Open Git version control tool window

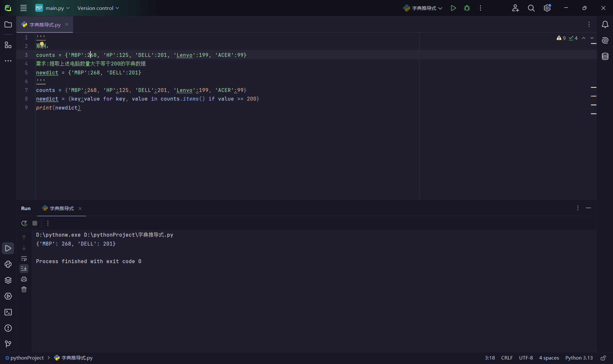click(8, 344)
